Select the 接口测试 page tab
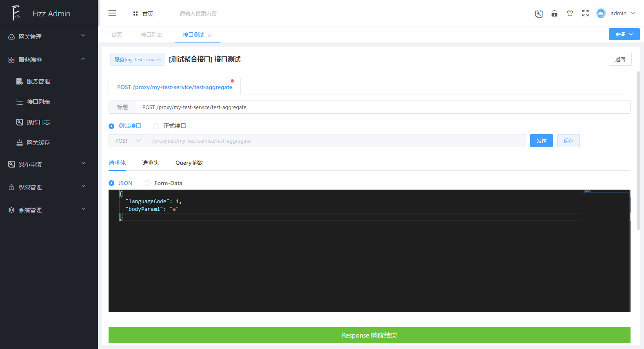 (x=193, y=35)
